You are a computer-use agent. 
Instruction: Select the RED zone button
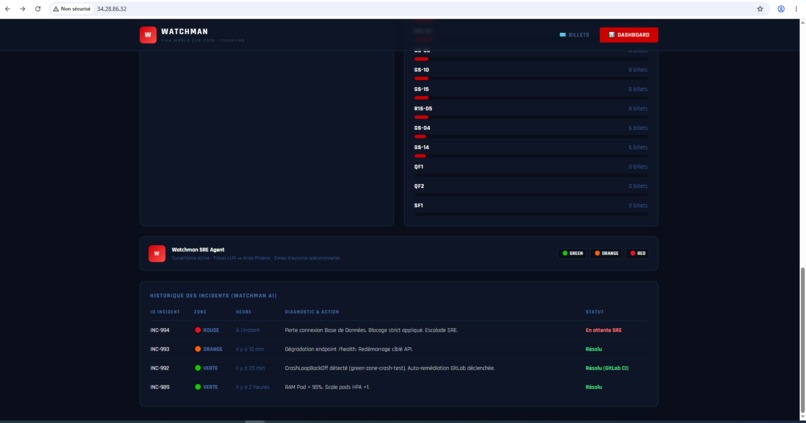637,253
